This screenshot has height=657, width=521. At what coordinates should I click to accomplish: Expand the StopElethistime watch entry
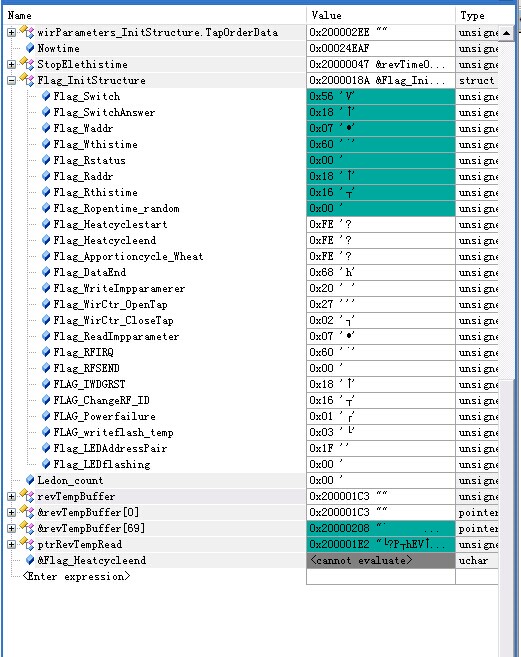[12, 64]
